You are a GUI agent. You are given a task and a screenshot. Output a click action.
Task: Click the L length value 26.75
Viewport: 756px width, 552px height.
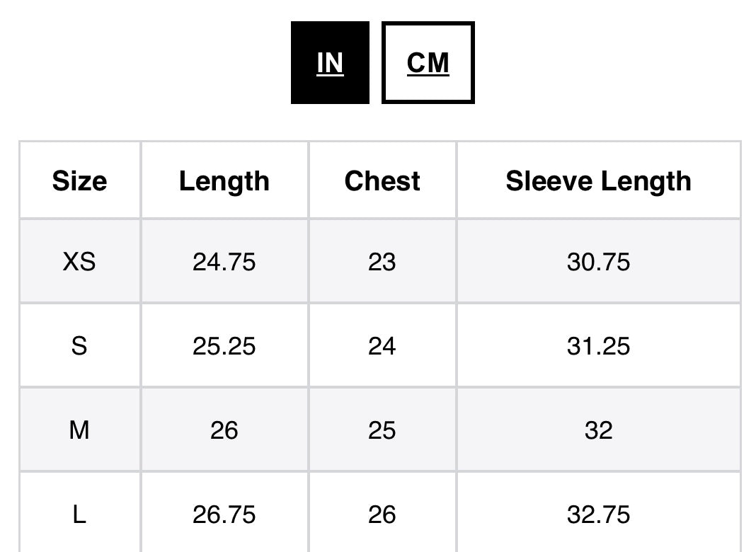(224, 514)
